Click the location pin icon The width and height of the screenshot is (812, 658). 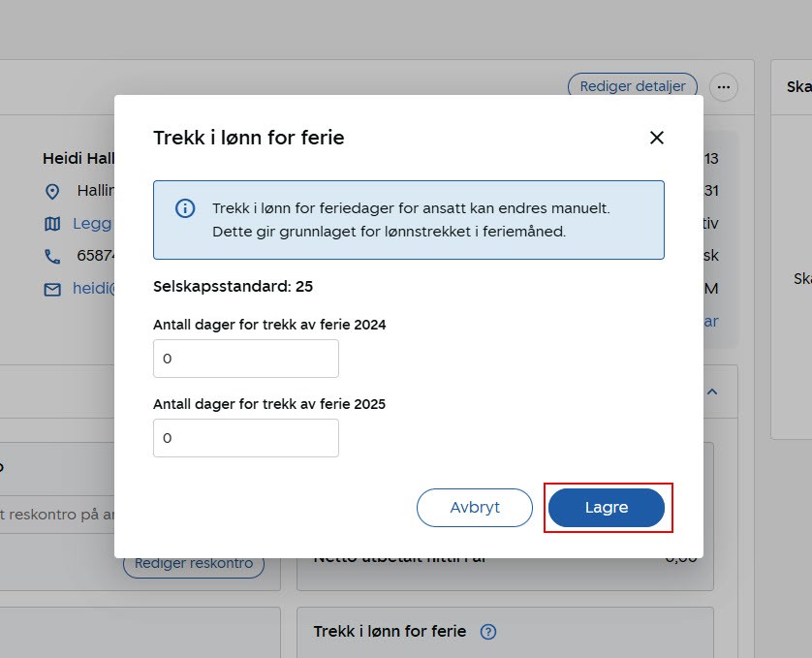[52, 191]
